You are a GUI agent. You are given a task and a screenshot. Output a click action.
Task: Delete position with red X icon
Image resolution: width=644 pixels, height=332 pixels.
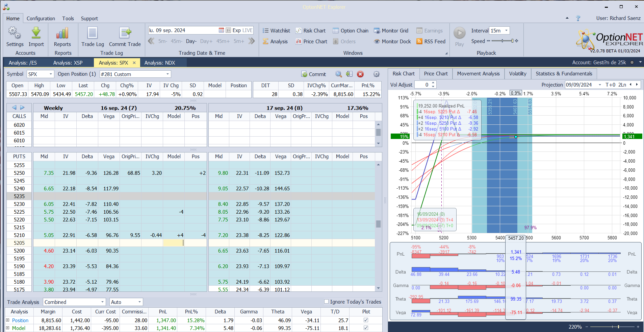tap(360, 74)
